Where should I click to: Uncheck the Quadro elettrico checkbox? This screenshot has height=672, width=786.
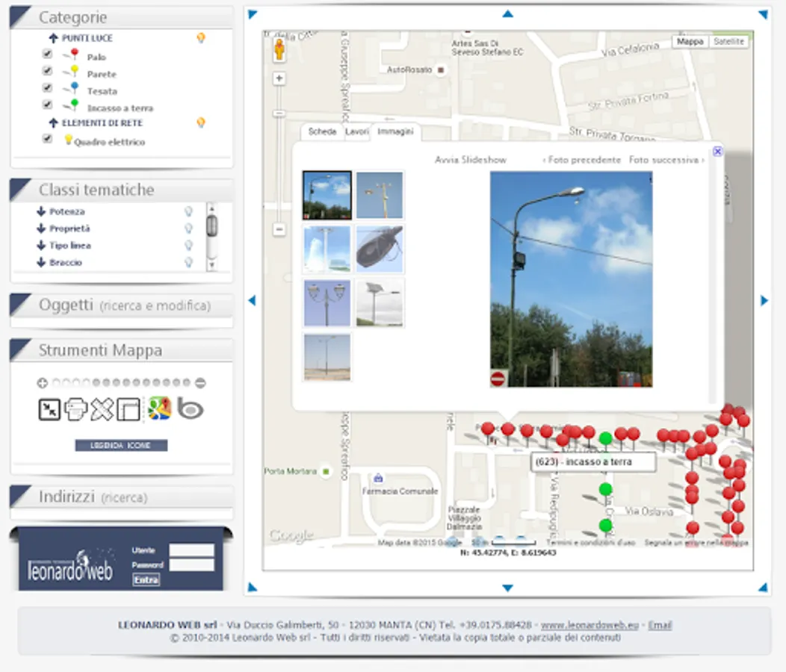click(x=47, y=139)
